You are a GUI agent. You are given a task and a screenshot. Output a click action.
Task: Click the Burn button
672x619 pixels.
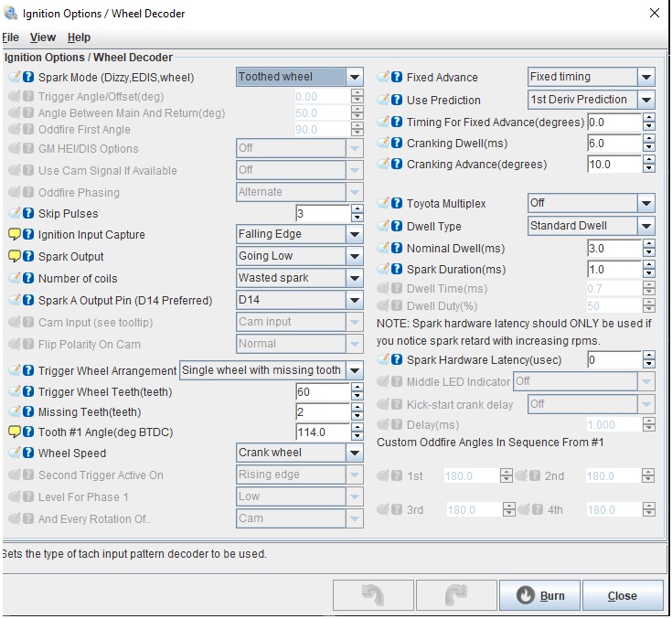[539, 595]
